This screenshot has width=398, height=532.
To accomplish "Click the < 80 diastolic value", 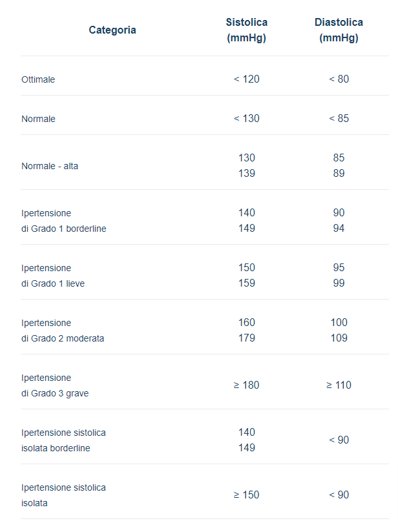I will coord(339,79).
